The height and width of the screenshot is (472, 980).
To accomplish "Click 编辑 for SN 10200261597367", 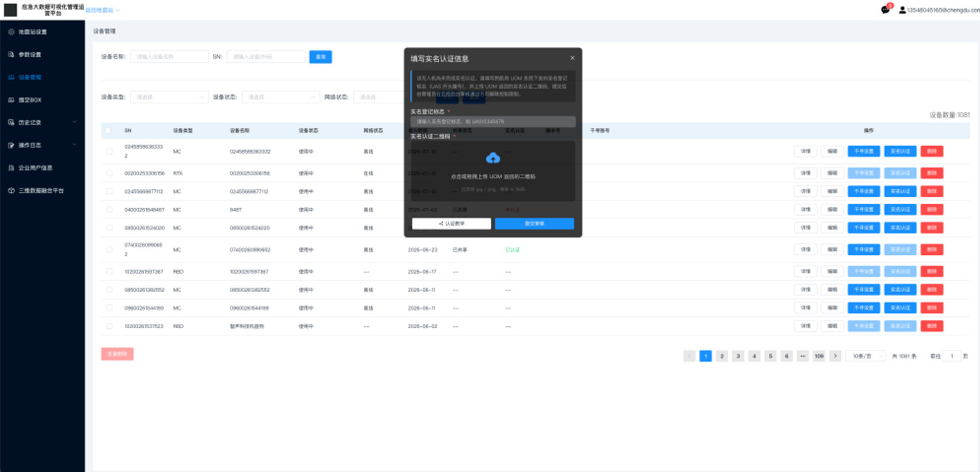I will click(832, 272).
